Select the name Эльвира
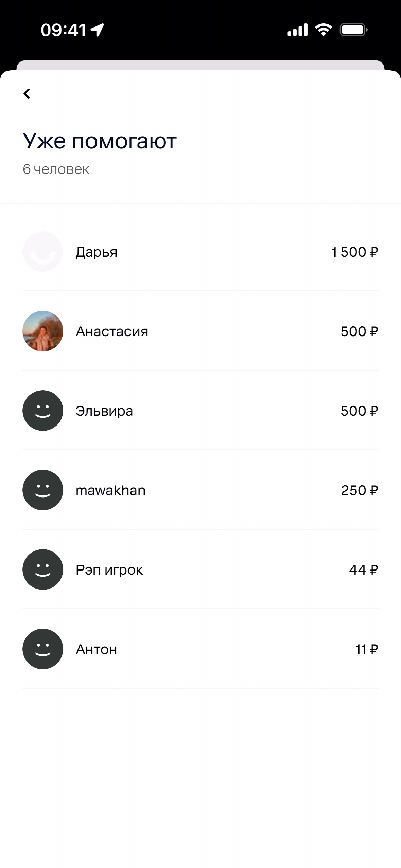The width and height of the screenshot is (401, 868). click(104, 411)
